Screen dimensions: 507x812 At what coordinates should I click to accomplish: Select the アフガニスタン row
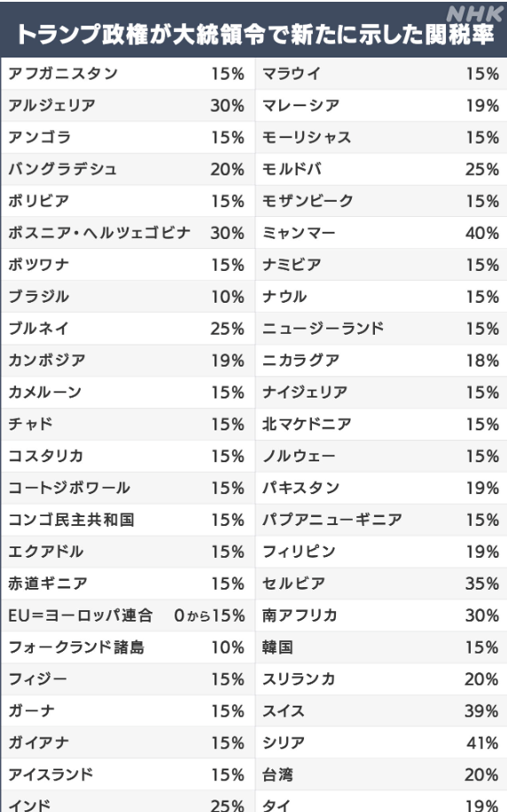click(128, 73)
